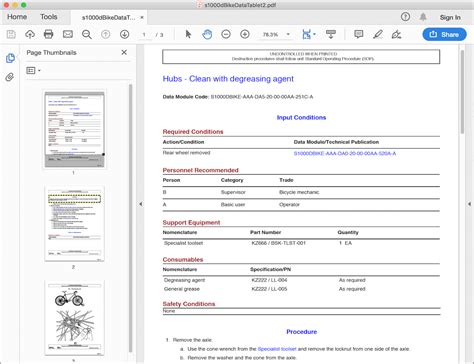Collapse the left navigation pane arrow
The image size is (474, 364).
pyautogui.click(x=141, y=204)
